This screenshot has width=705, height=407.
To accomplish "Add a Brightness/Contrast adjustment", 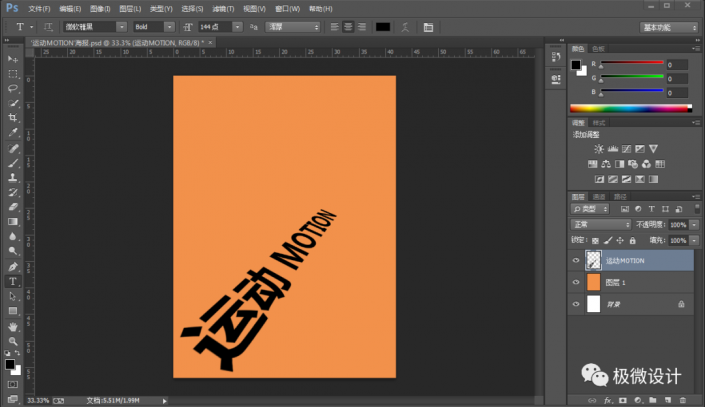I will coord(599,149).
